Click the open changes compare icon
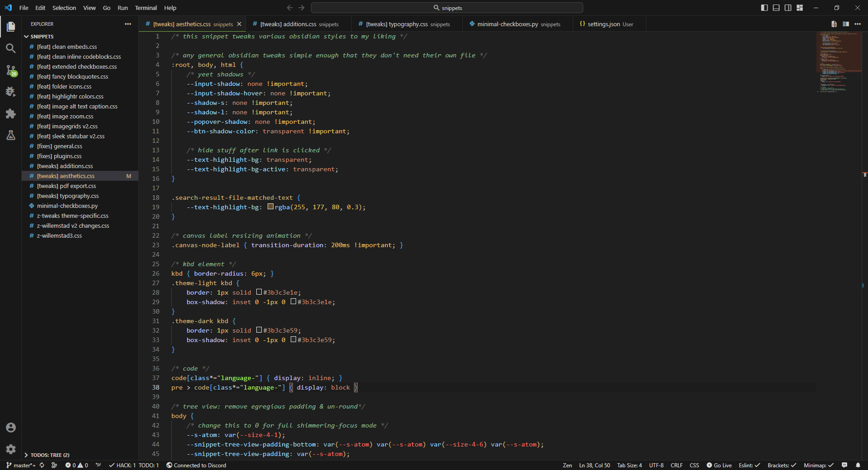 point(834,24)
